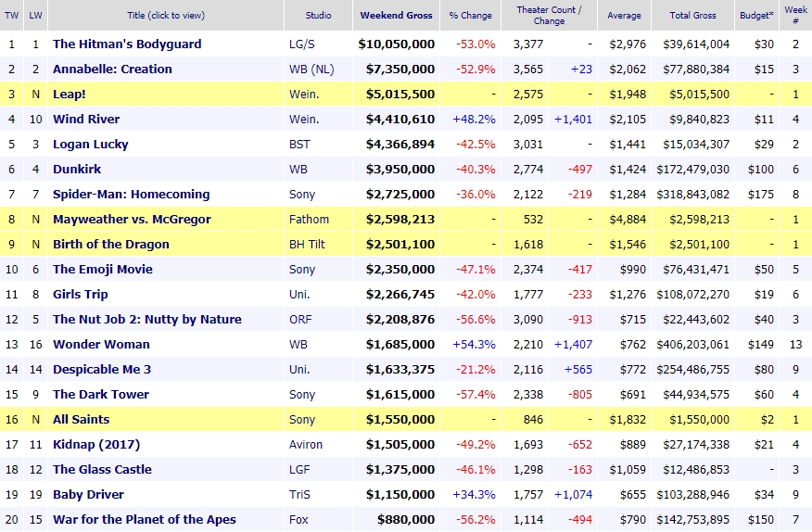Image resolution: width=812 pixels, height=532 pixels.
Task: Open All Saints title link
Action: pos(81,420)
